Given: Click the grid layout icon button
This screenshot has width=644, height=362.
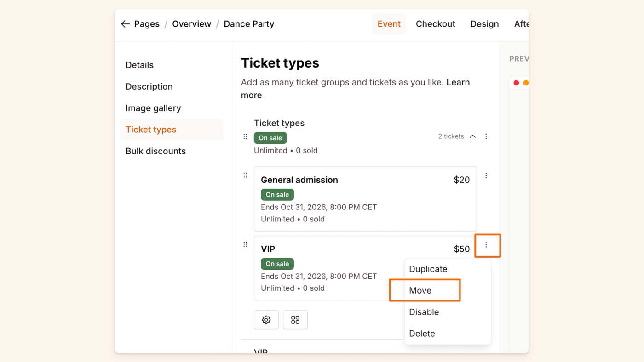Looking at the screenshot, I should click(295, 320).
